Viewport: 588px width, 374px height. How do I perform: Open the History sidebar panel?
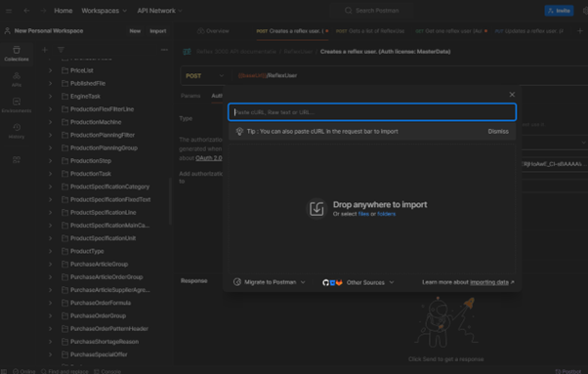tap(17, 131)
